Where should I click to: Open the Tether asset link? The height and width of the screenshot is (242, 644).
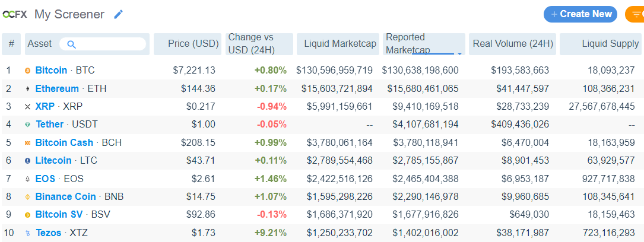point(50,125)
